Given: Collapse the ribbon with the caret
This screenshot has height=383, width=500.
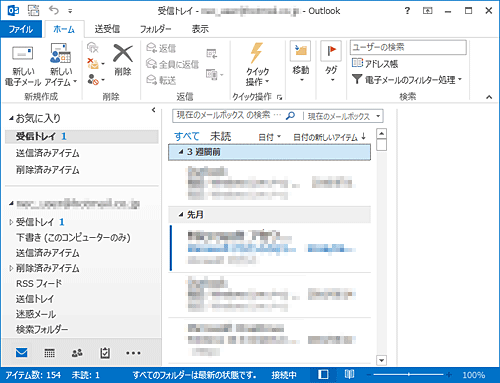Looking at the screenshot, I should click(489, 97).
